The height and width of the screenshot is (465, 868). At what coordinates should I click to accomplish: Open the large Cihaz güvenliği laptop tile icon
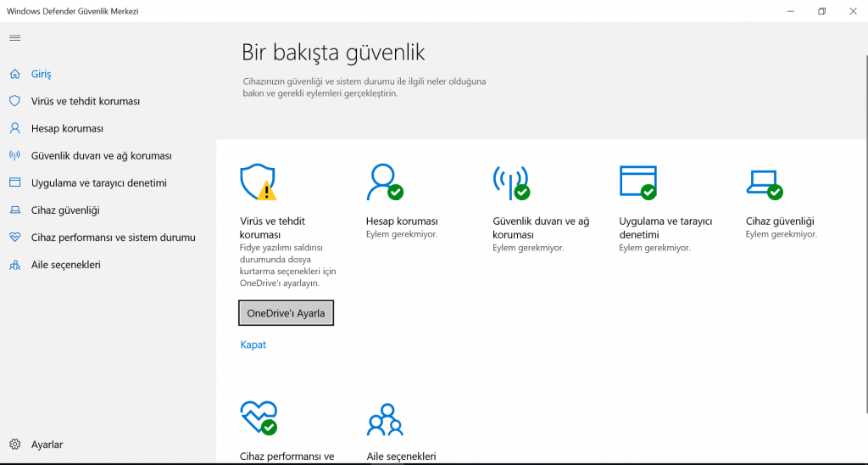pyautogui.click(x=765, y=185)
